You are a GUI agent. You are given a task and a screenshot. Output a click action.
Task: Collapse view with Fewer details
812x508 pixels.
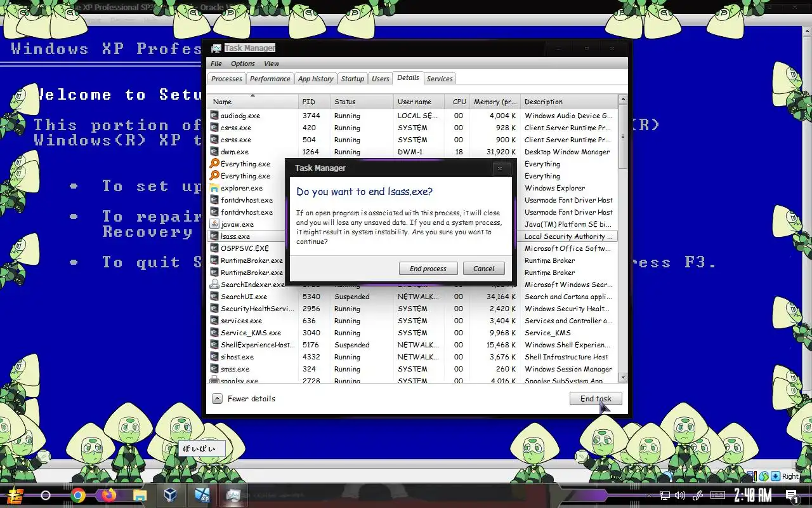tap(244, 399)
